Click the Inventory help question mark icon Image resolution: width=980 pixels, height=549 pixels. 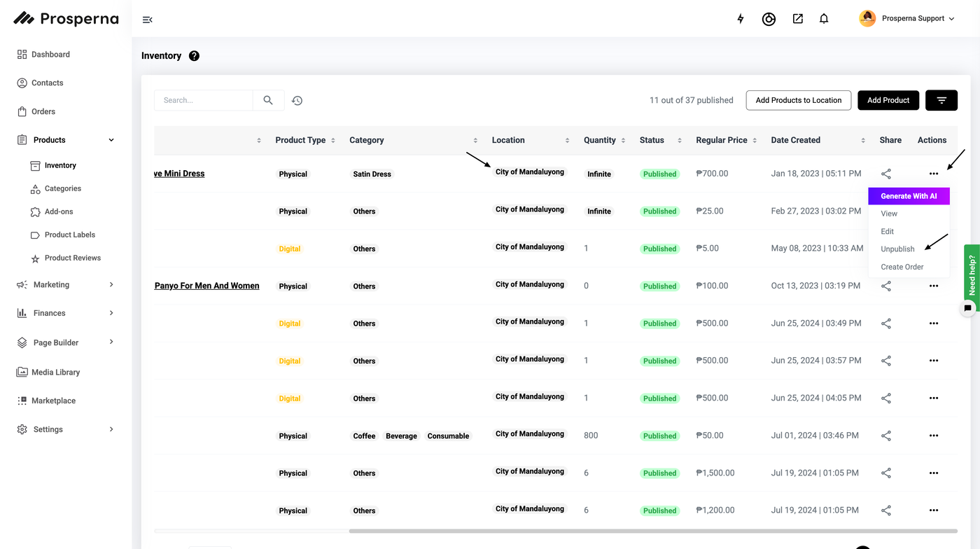[x=194, y=56]
